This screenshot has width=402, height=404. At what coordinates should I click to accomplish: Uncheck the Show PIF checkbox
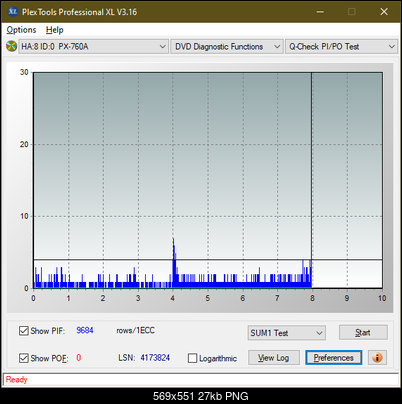24,331
